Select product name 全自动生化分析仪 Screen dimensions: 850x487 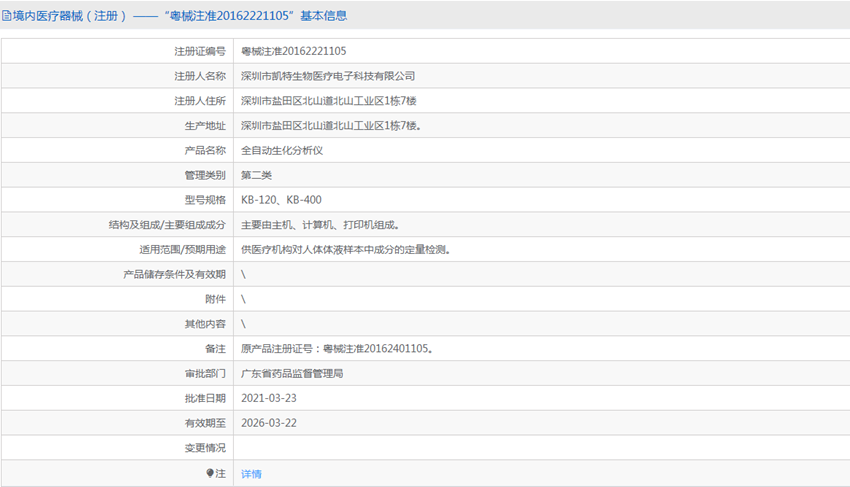coord(282,150)
